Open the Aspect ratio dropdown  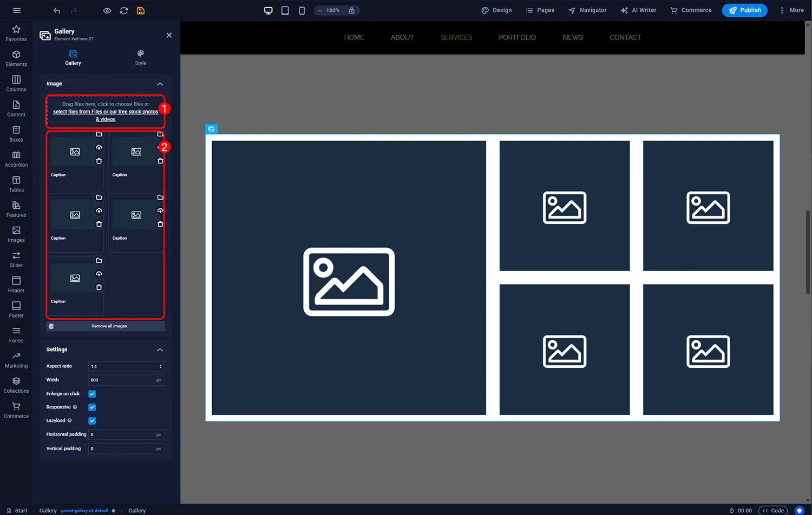(126, 366)
